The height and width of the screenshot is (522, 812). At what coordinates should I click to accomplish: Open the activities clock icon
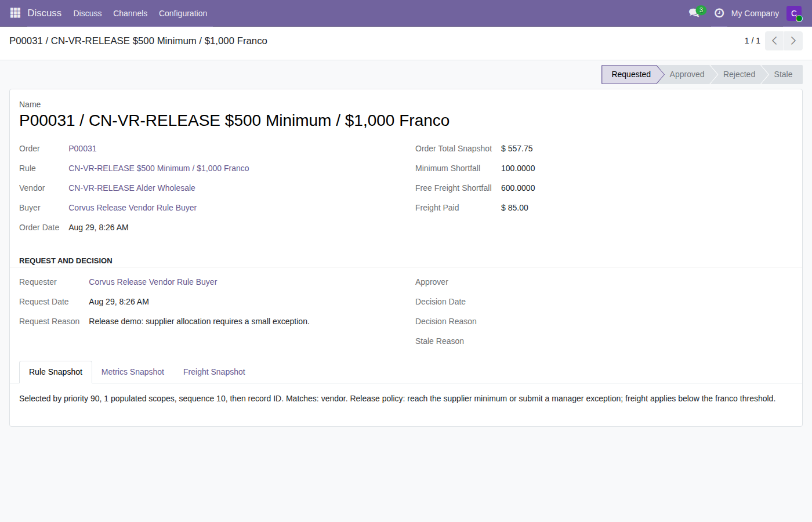click(719, 13)
